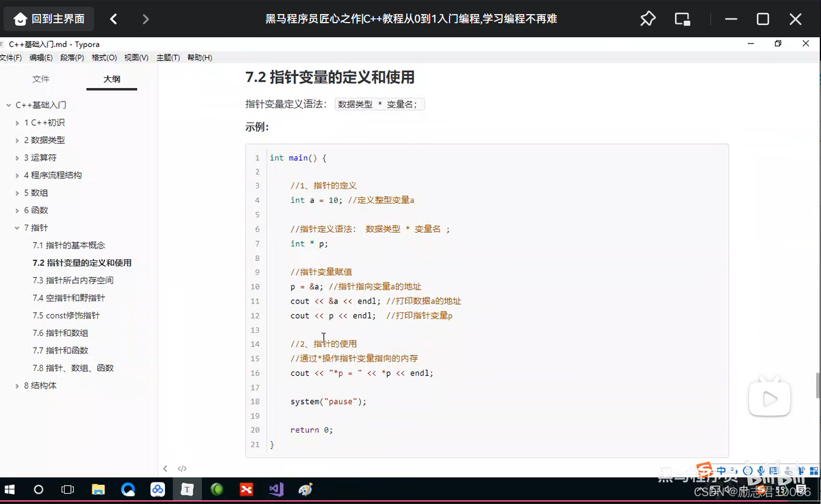Switch the sidebar to the 大纲 tab
The height and width of the screenshot is (504, 821).
coord(112,79)
